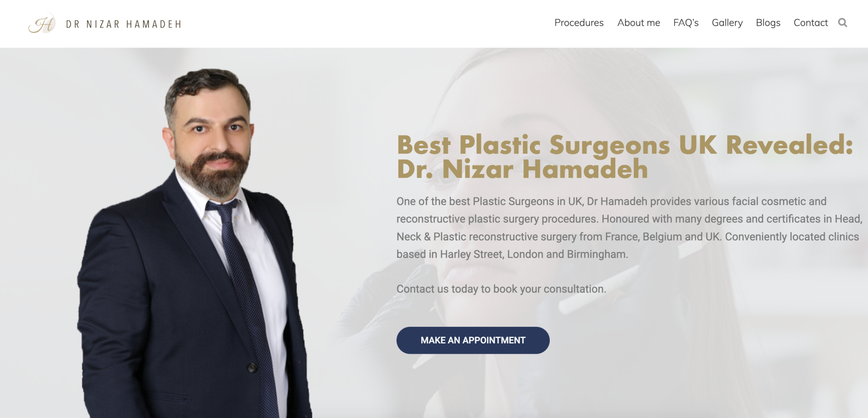The width and height of the screenshot is (868, 418).
Task: Open the Procedures menu
Action: [579, 23]
